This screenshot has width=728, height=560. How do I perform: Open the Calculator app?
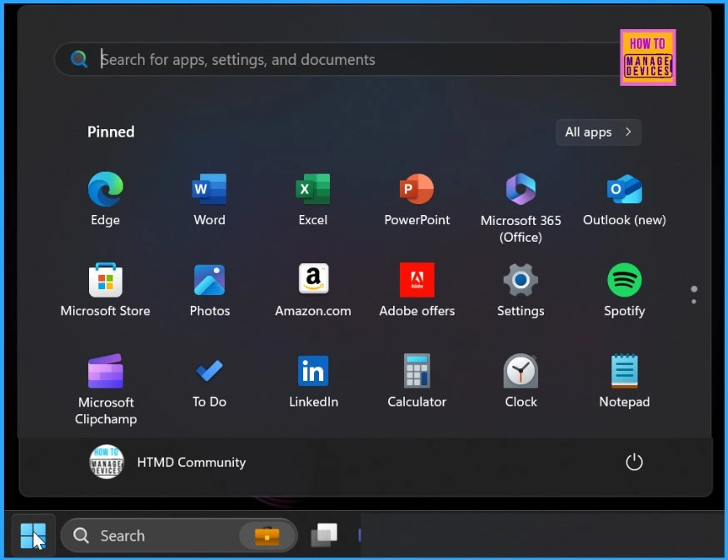coord(417,381)
